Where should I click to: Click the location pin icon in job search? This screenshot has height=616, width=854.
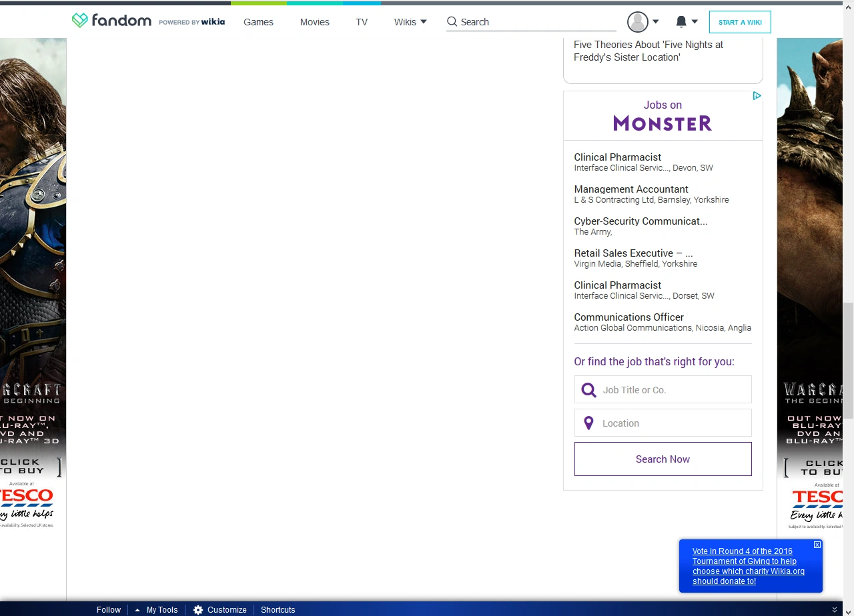[588, 423]
